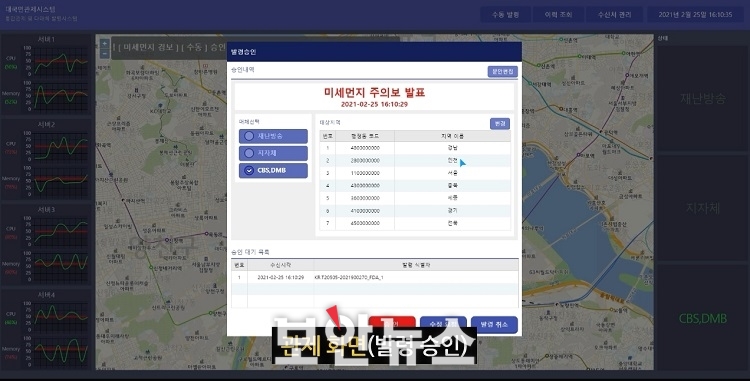
Task: Open the 수신처 관리 menu
Action: click(615, 15)
